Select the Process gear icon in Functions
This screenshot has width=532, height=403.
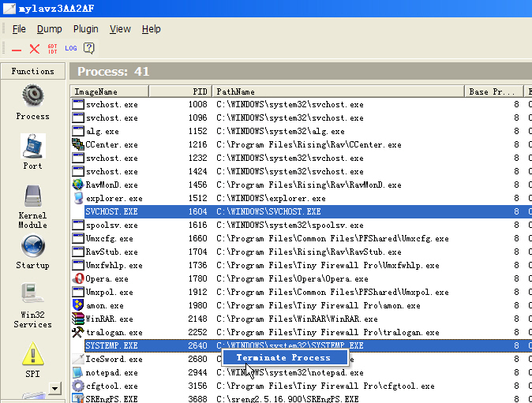33,95
